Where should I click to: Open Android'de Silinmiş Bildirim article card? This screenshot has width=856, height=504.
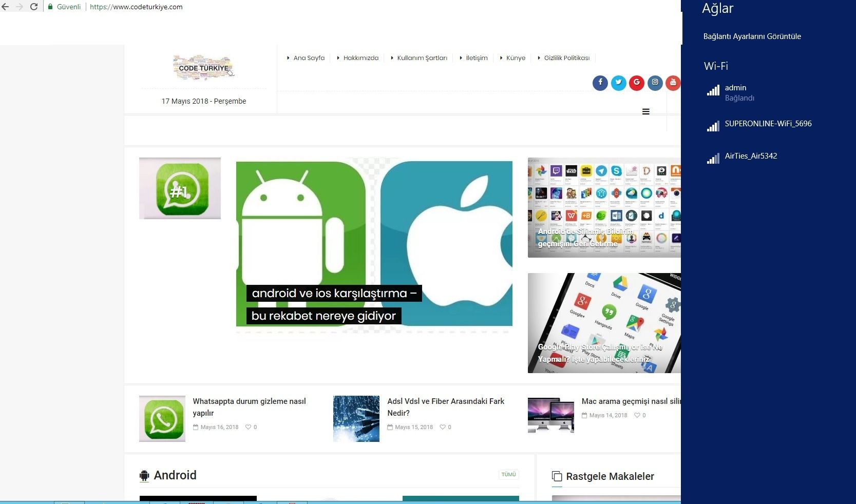point(604,207)
